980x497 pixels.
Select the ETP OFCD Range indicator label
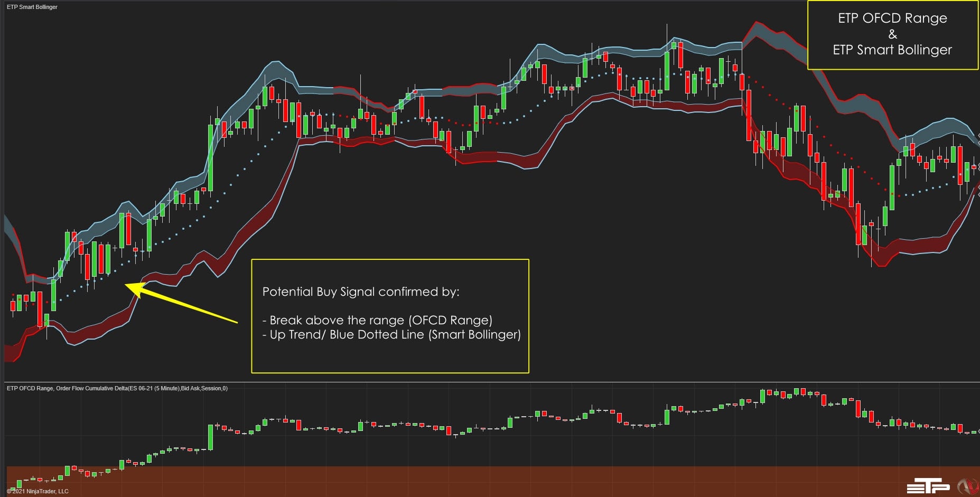(117, 388)
